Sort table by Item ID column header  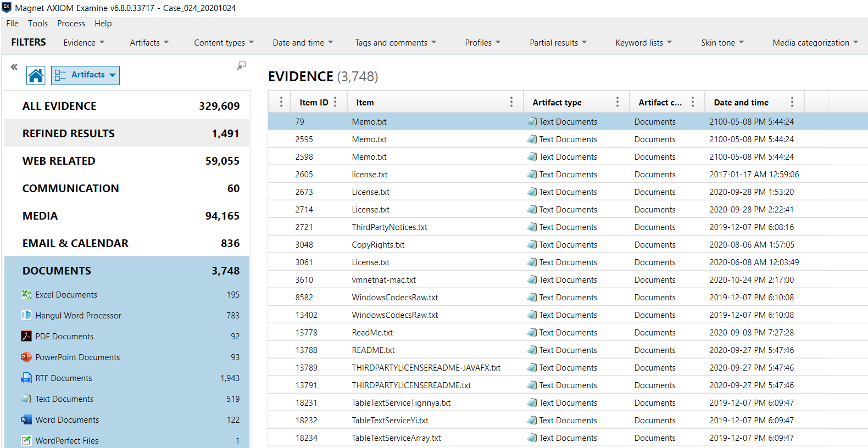314,102
